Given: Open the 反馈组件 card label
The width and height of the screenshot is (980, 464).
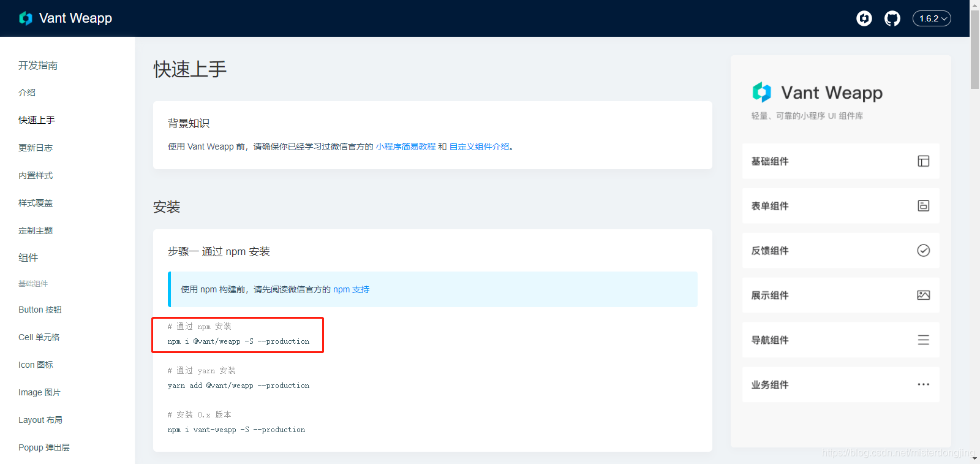Looking at the screenshot, I should [x=770, y=251].
